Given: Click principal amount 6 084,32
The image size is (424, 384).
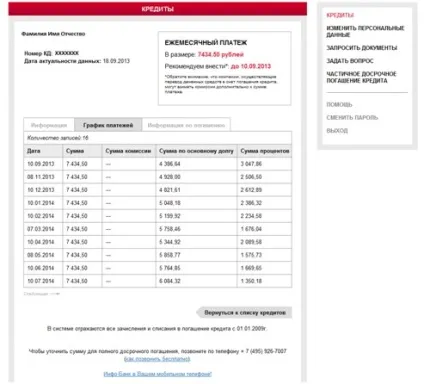Looking at the screenshot, I should tap(170, 281).
